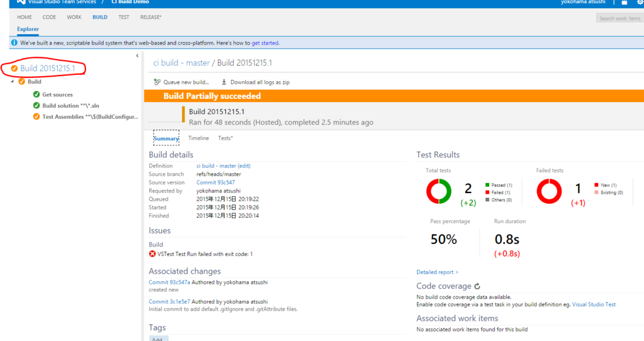Screen dimensions: 644x341
Task: Open the WORK hub
Action: (x=74, y=17)
